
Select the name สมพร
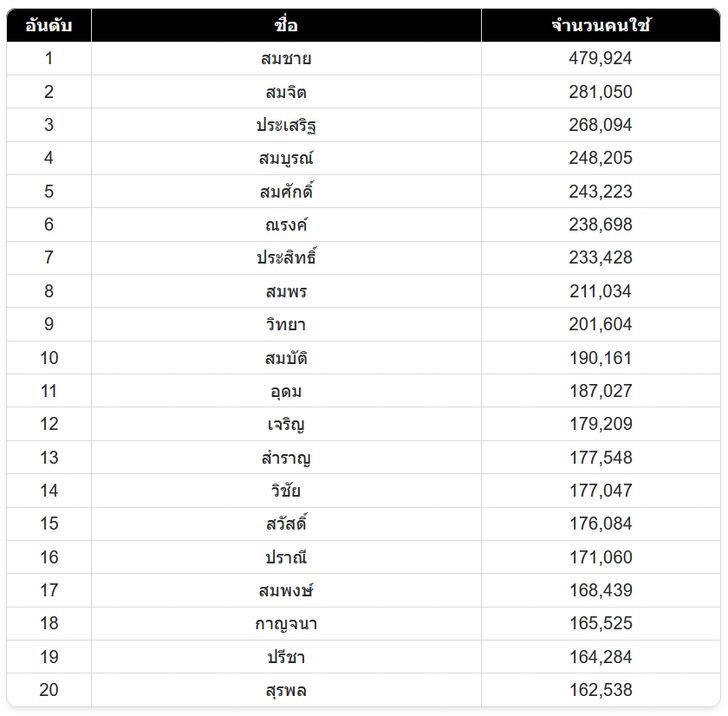click(286, 291)
